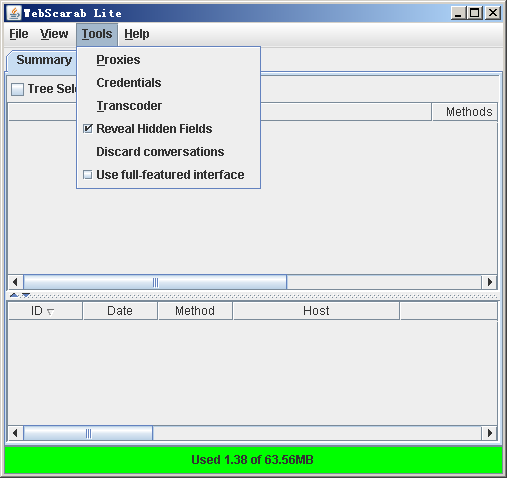Toggle Reveal Hidden Fields checkbox
The height and width of the screenshot is (478, 507).
point(87,129)
